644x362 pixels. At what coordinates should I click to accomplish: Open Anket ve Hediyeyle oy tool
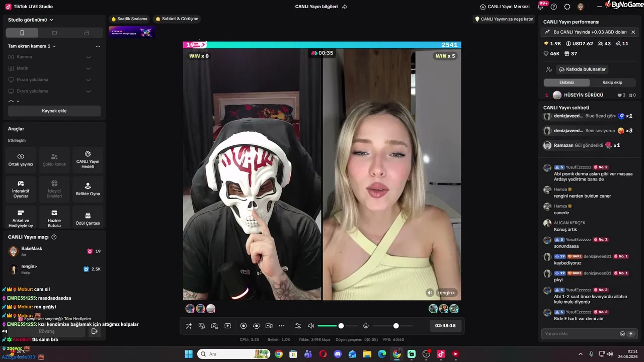(x=21, y=217)
